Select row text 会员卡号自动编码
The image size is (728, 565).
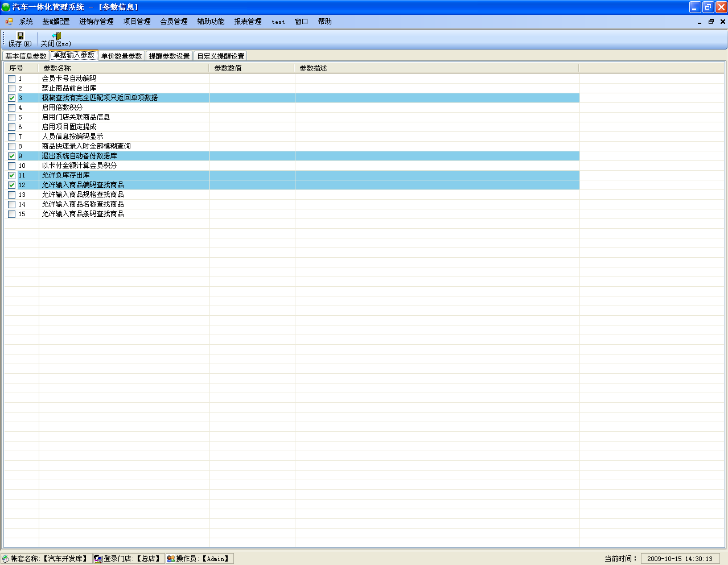point(69,79)
